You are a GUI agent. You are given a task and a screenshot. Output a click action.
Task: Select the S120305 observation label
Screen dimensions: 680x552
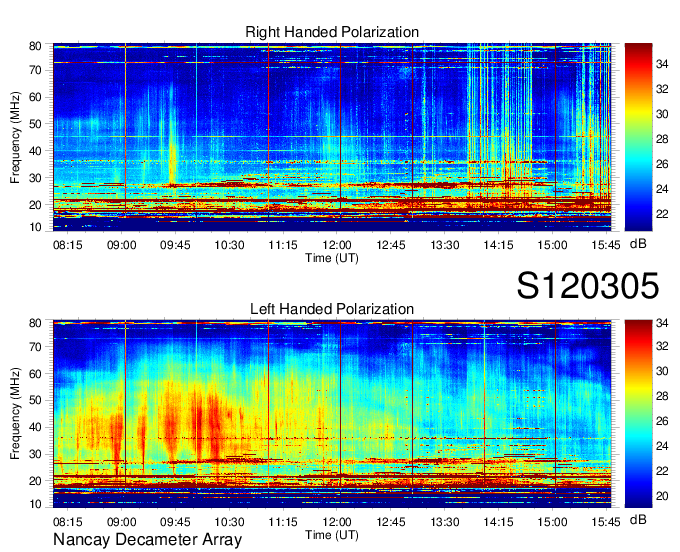tap(588, 286)
